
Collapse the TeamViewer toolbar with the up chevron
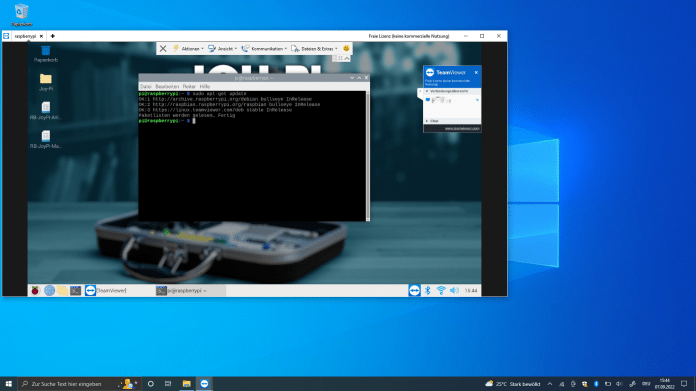coord(347,59)
